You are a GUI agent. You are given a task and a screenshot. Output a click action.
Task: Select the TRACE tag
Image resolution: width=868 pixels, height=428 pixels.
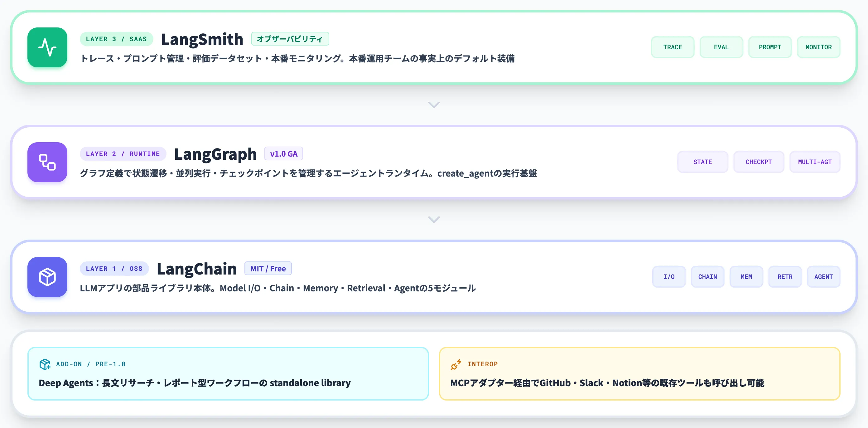673,47
